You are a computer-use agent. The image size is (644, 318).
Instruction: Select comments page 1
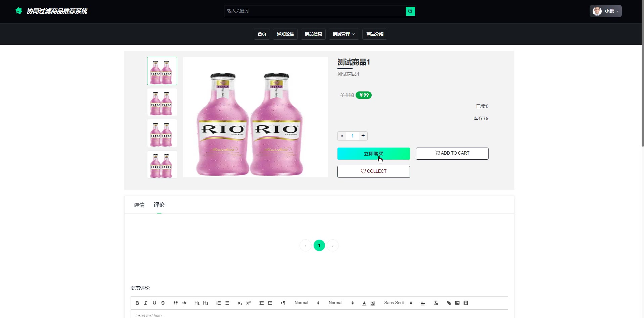(319, 245)
